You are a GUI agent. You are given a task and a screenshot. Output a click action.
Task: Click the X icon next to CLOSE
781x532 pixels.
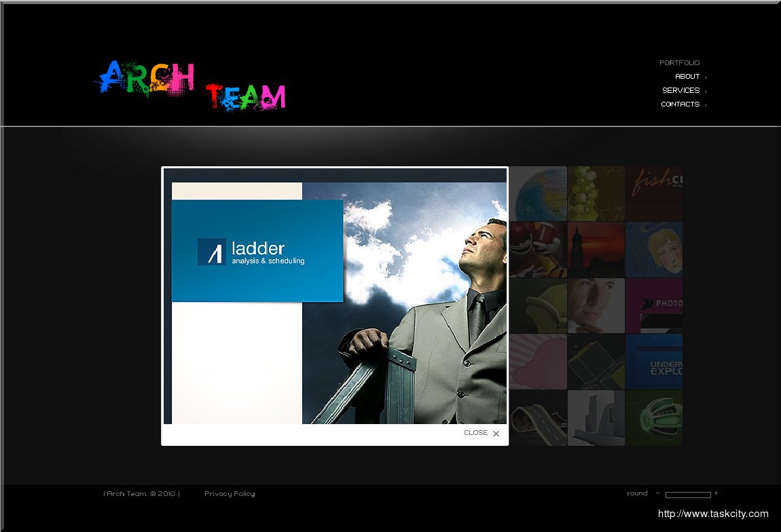point(496,433)
